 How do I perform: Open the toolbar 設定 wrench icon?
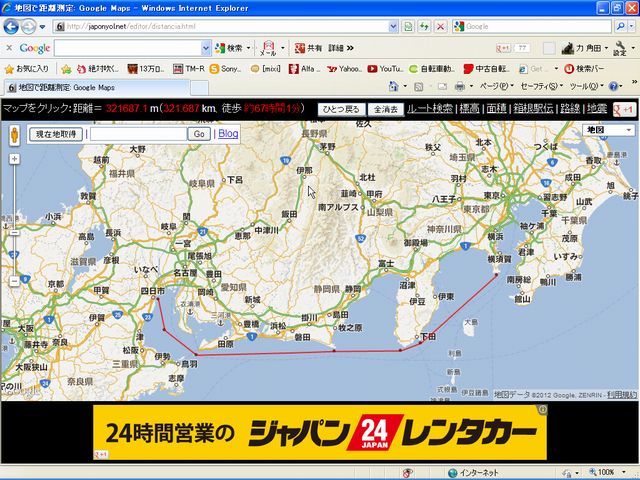(x=620, y=48)
